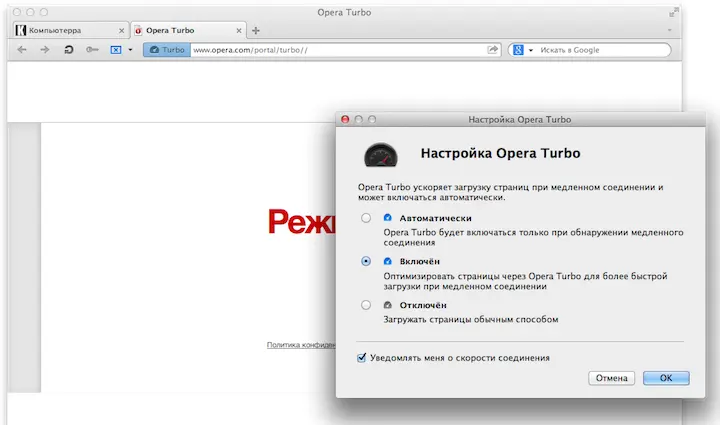Switch to the Компьютерра tab
The width and height of the screenshot is (720, 425).
65,31
